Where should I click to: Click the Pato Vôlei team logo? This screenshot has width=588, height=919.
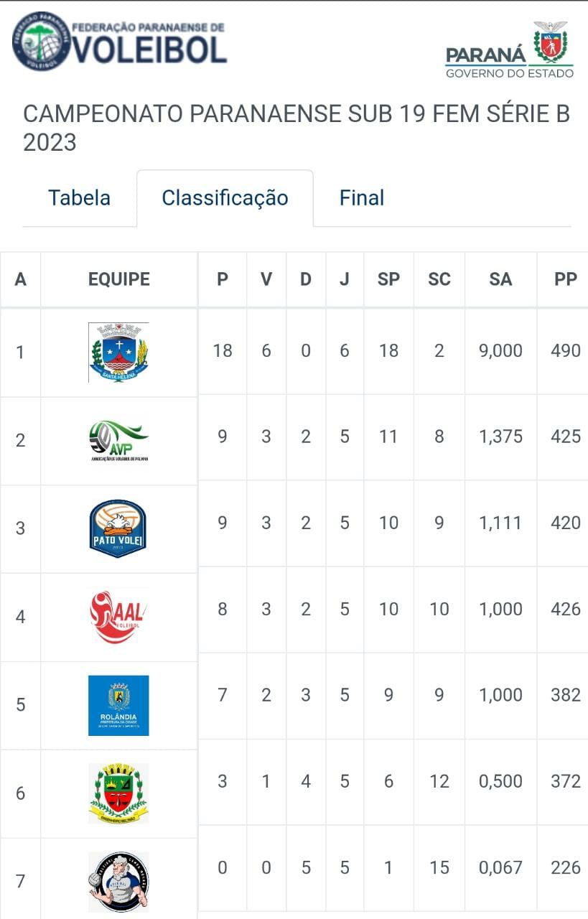coord(118,528)
